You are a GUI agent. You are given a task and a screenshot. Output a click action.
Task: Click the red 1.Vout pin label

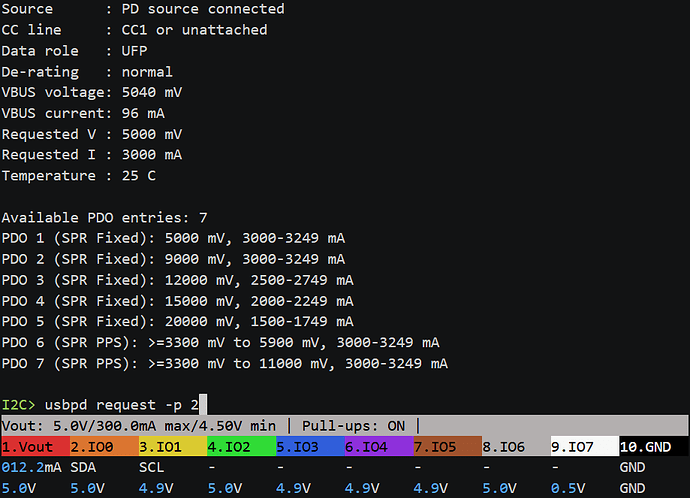[x=28, y=446]
